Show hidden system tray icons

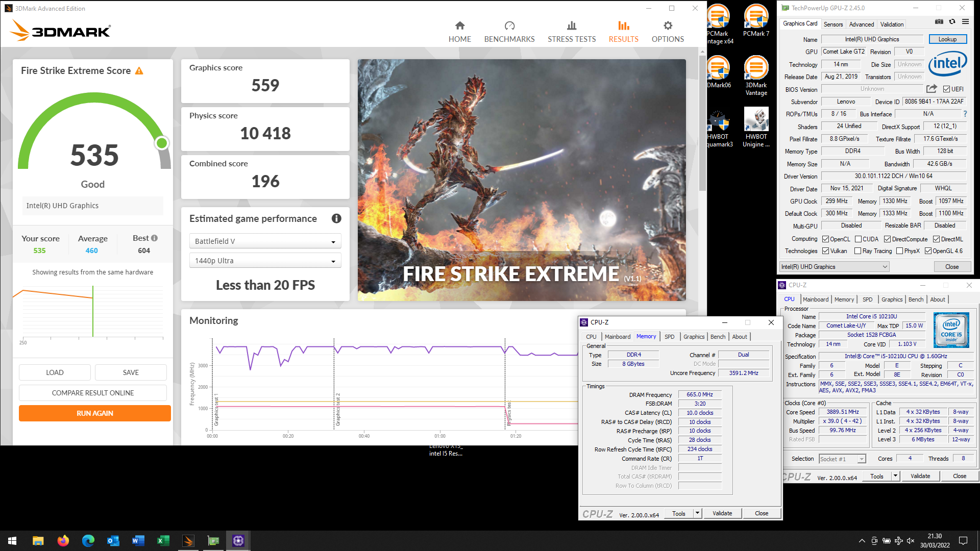tap(862, 541)
